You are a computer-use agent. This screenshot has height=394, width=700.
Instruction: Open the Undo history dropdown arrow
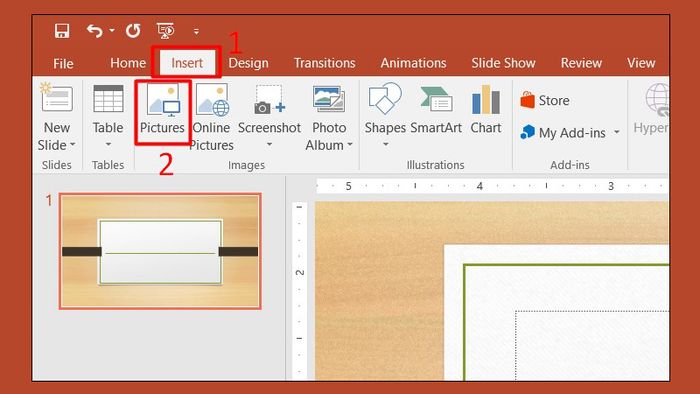click(112, 30)
